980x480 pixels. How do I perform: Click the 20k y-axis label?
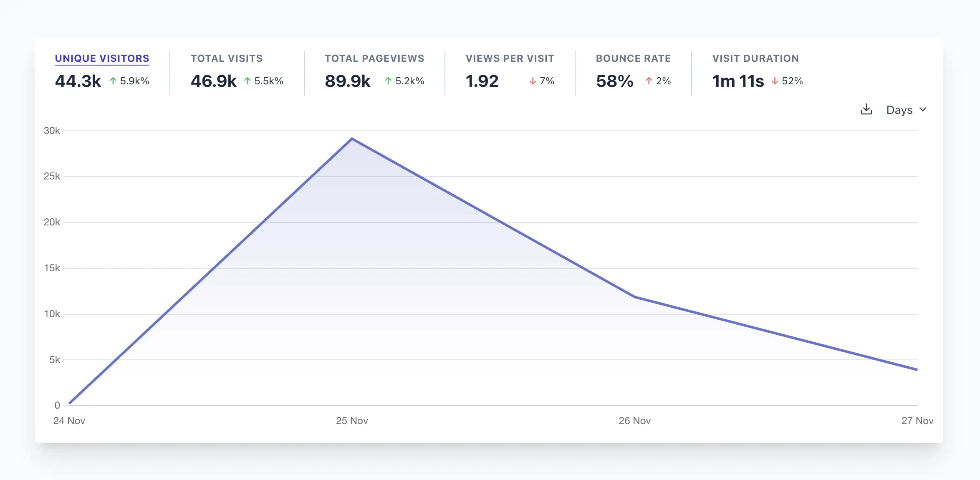point(52,222)
